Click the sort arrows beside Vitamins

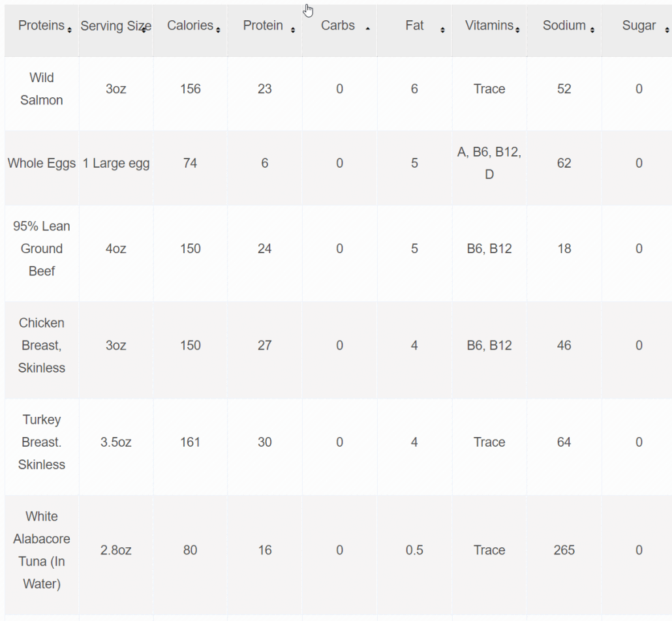tap(517, 30)
